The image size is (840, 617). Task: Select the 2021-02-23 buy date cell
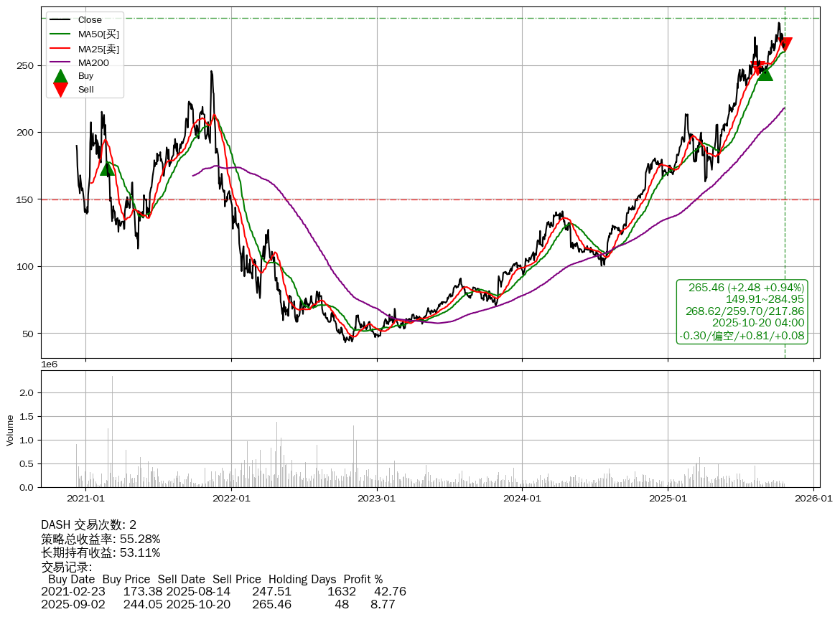73,592
